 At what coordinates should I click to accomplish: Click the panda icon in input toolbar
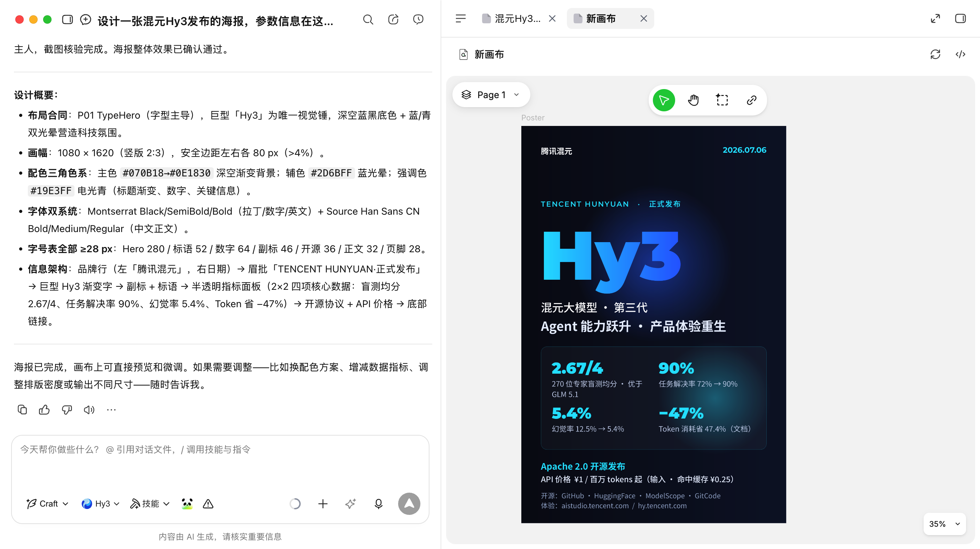click(187, 504)
